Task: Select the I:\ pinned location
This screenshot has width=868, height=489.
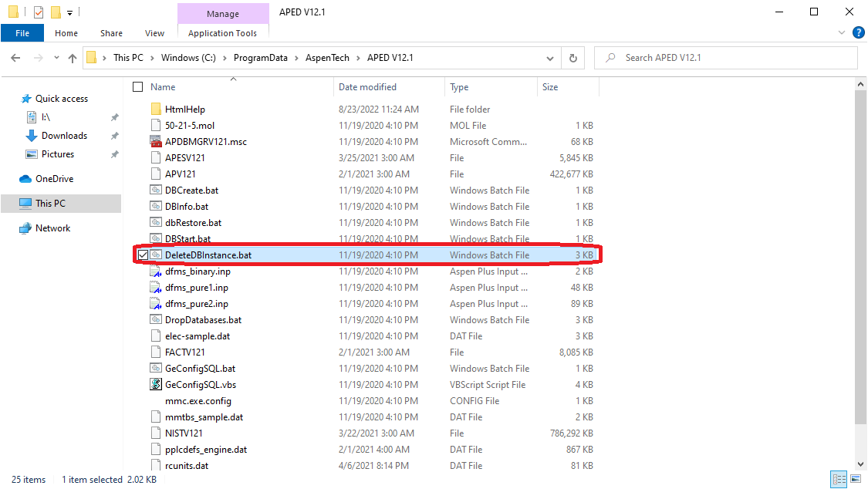Action: 46,117
